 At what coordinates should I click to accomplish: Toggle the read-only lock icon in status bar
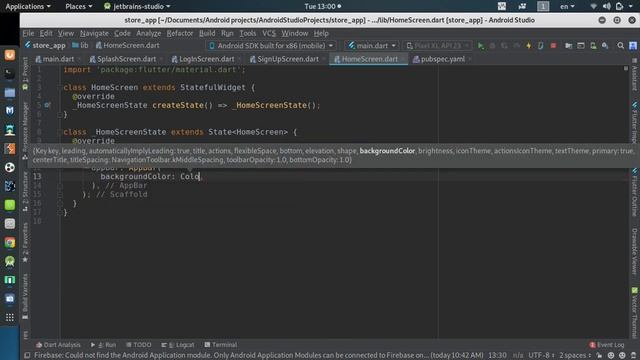598,356
